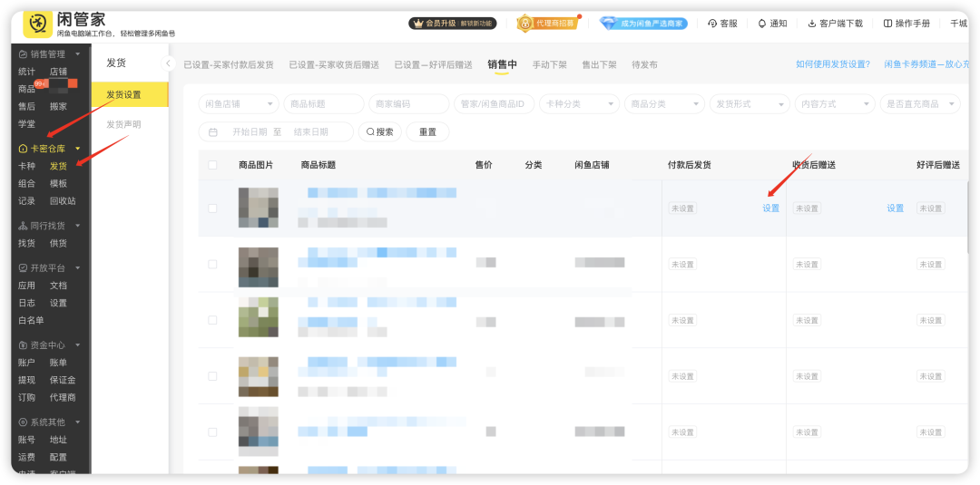980x485 pixels.
Task: Open 闲鱼卡券频道 link
Action: [x=926, y=64]
